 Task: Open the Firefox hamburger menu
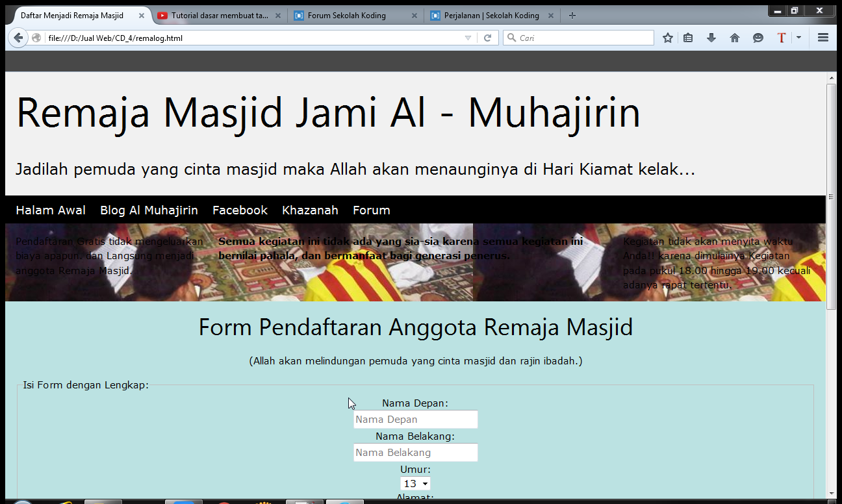(823, 38)
